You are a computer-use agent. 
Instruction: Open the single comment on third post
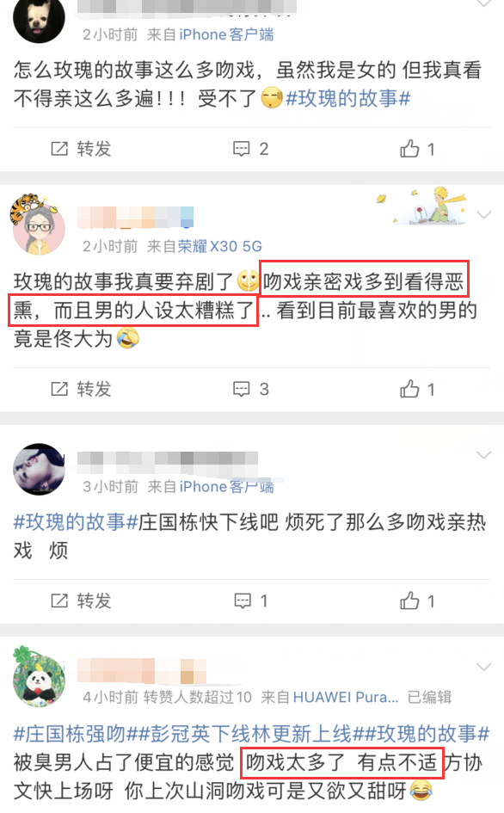click(x=250, y=601)
